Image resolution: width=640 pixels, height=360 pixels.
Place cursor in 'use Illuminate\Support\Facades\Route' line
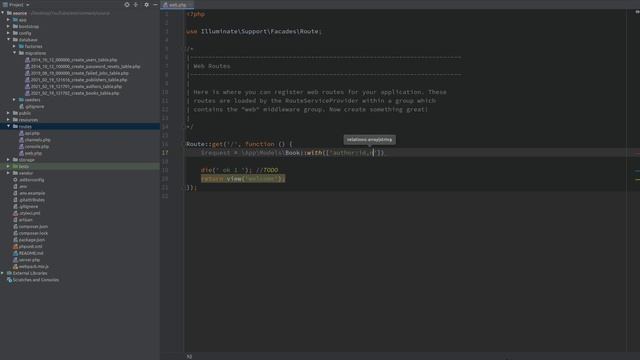254,31
